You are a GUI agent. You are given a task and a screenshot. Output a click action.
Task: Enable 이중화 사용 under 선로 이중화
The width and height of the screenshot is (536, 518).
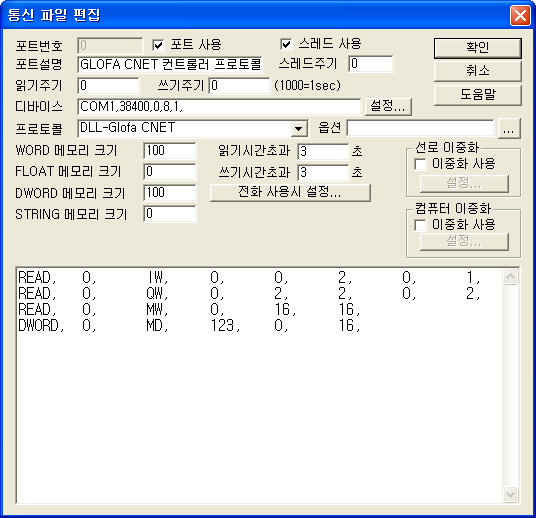pos(420,164)
